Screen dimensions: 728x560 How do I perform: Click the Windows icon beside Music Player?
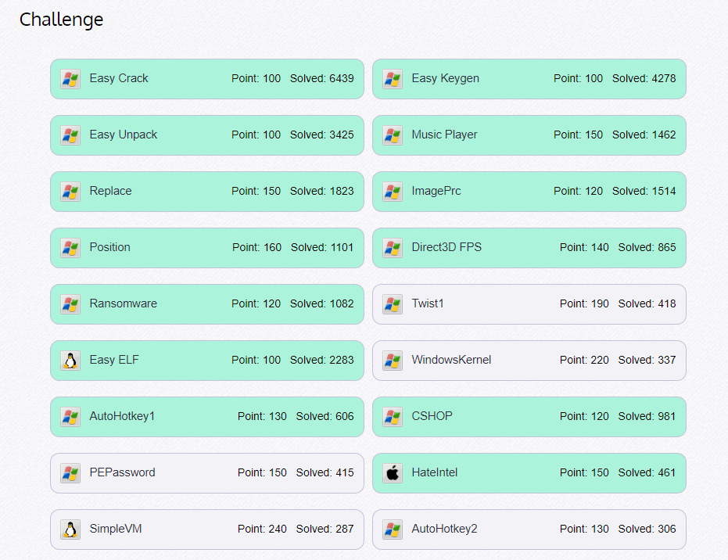tap(393, 135)
